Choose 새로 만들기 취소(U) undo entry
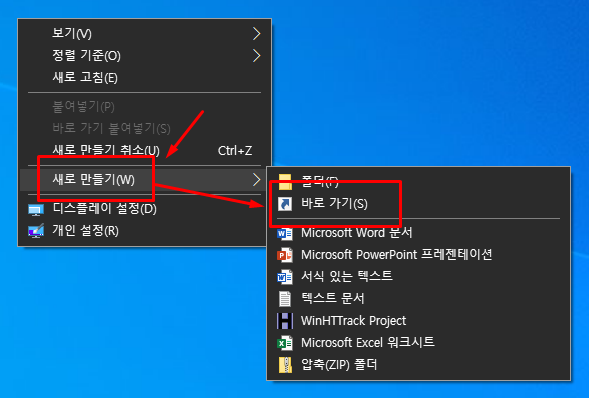 point(145,150)
